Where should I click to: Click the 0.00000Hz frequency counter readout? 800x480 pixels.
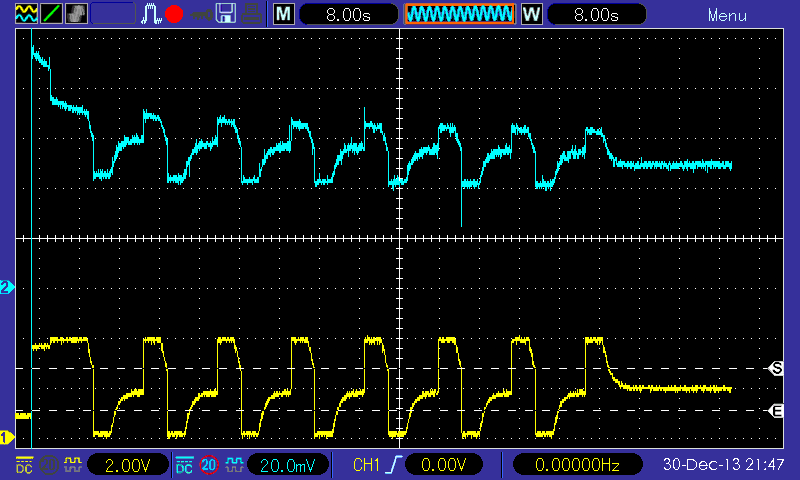tap(577, 465)
